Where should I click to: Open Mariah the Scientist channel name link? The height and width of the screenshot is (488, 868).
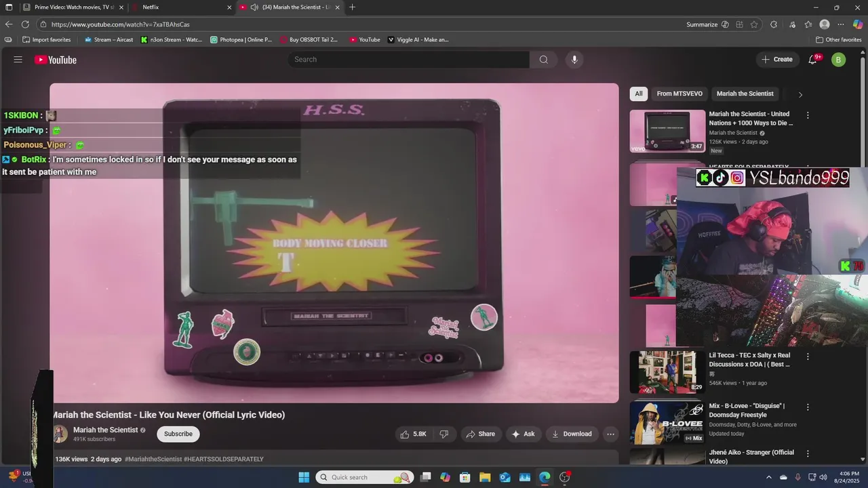pos(105,430)
